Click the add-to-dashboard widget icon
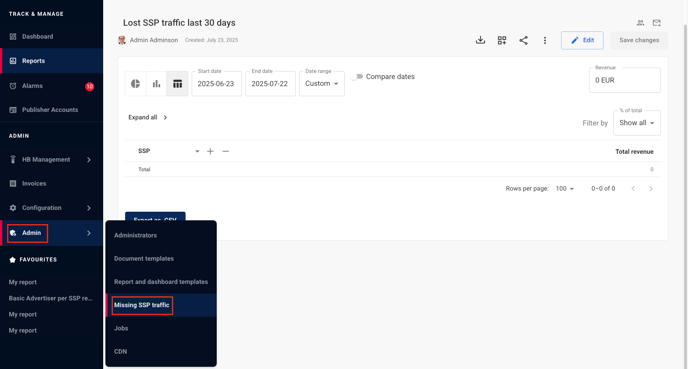The width and height of the screenshot is (688, 369). pyautogui.click(x=502, y=40)
